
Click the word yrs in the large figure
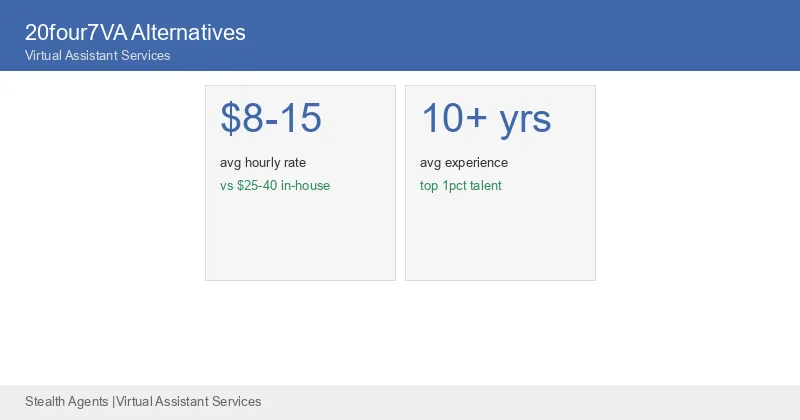pos(525,122)
